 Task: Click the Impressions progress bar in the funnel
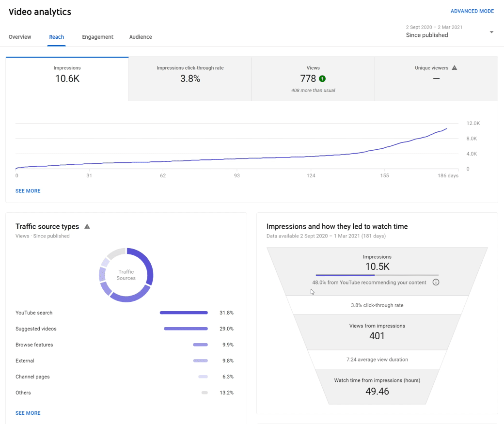pos(377,275)
